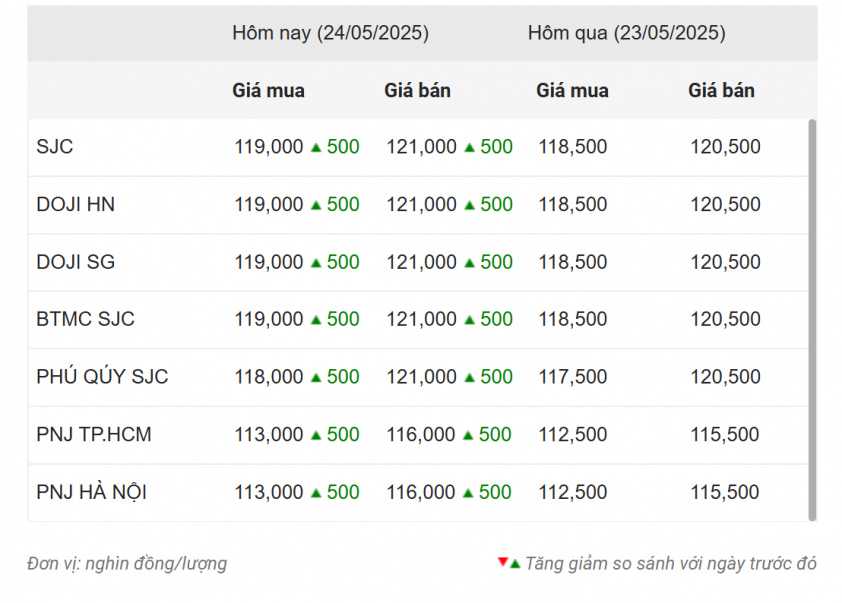Click red down triangle in the legend
Viewport: 842px width, 603px height.
502,563
